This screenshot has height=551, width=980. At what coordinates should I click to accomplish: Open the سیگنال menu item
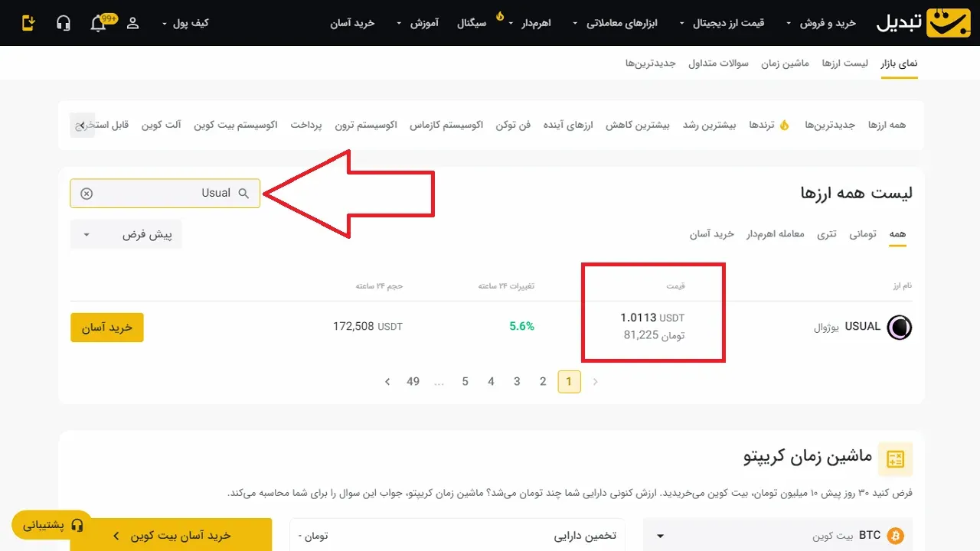[471, 23]
